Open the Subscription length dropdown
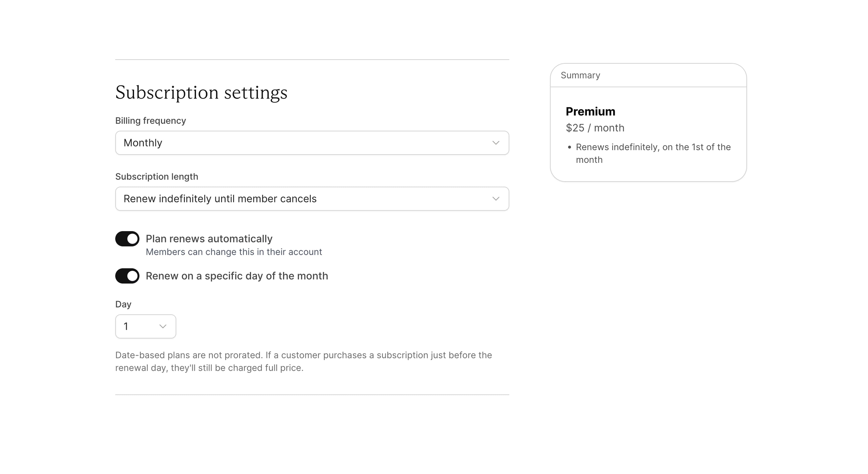The width and height of the screenshot is (868, 474). tap(311, 199)
